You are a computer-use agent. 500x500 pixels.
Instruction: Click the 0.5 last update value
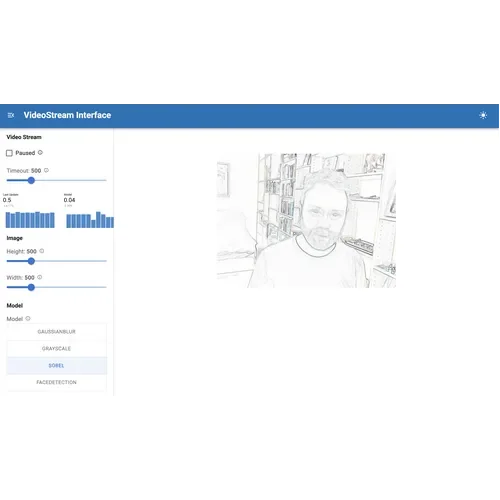(x=7, y=200)
